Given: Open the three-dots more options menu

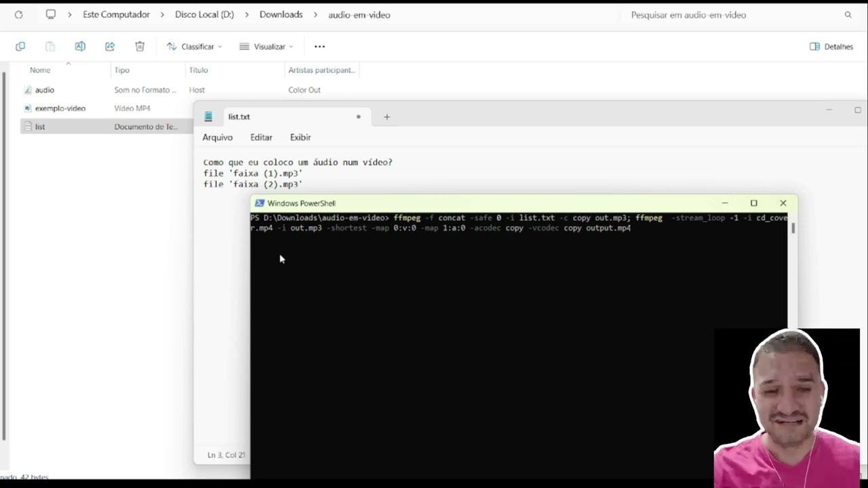Looking at the screenshot, I should tap(319, 46).
